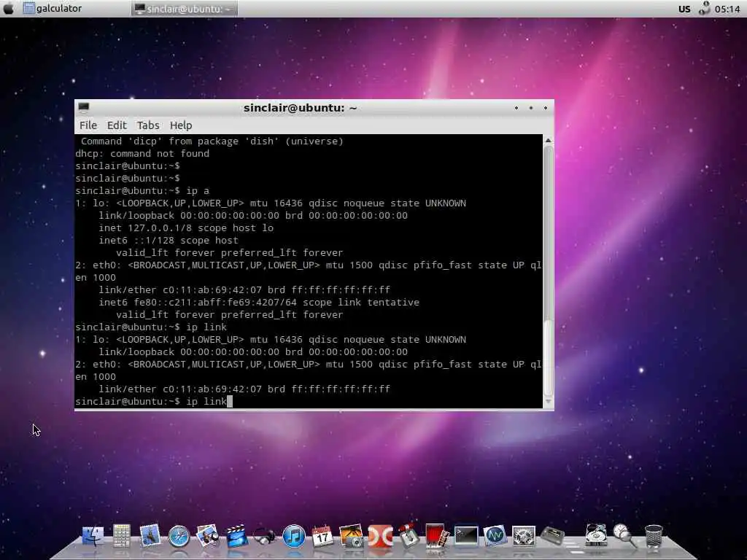Open the red Photo Booth-style icon in dock
Viewport: 747px width, 560px height.
[437, 536]
